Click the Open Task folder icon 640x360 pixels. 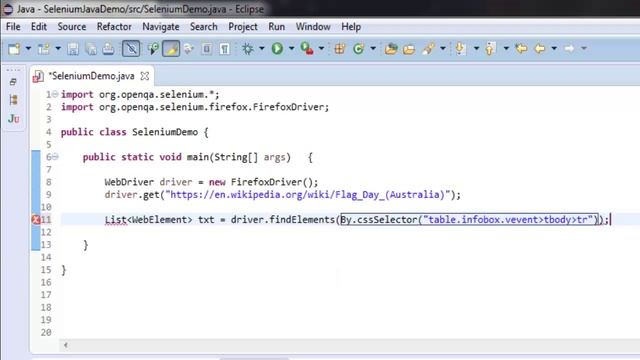pyautogui.click(x=409, y=49)
